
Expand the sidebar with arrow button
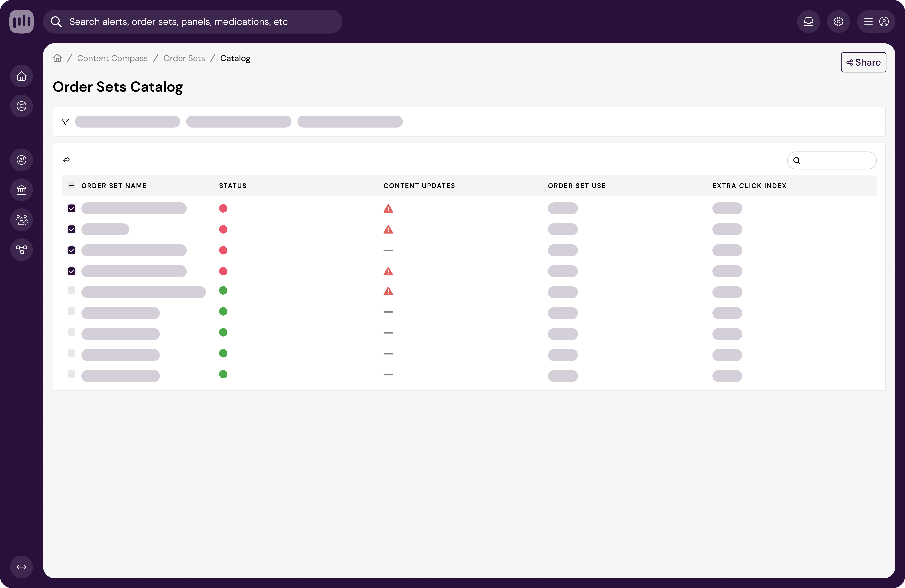22,567
